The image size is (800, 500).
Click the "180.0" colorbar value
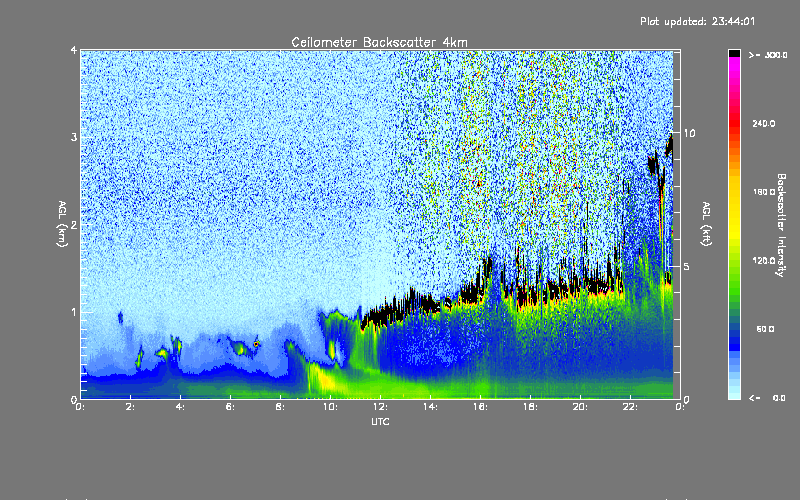click(x=764, y=192)
